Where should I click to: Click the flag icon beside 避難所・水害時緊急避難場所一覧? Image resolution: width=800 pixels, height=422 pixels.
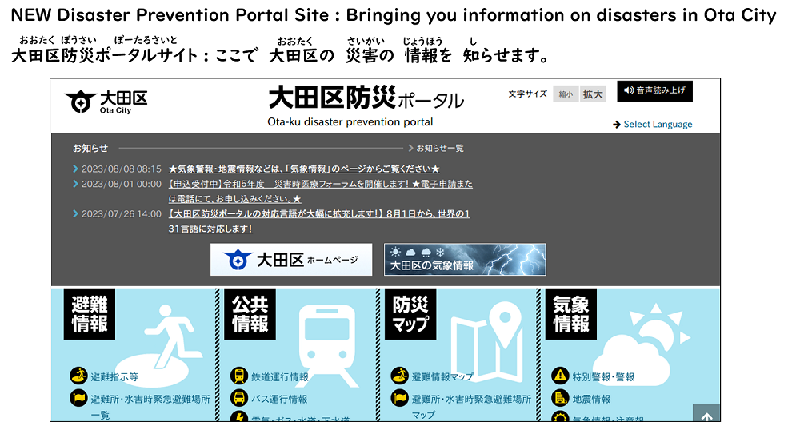point(78,398)
